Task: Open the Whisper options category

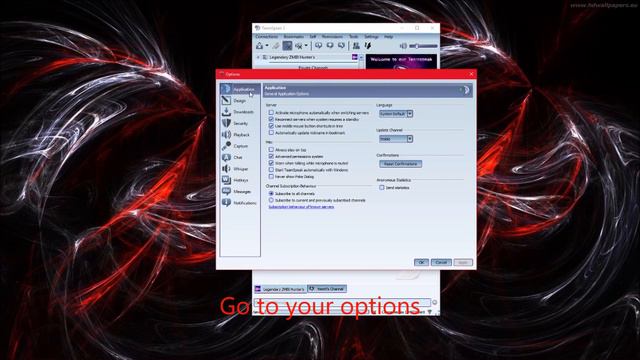Action: 240,169
